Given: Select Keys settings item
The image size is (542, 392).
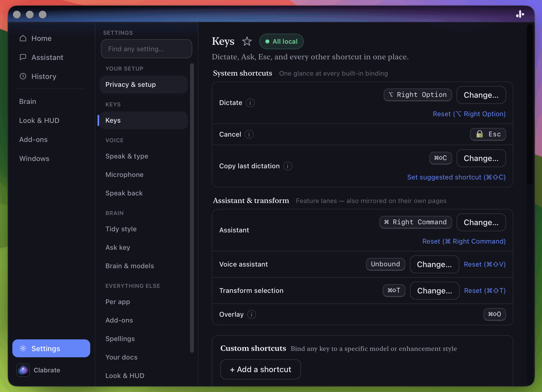Looking at the screenshot, I should pos(144,120).
